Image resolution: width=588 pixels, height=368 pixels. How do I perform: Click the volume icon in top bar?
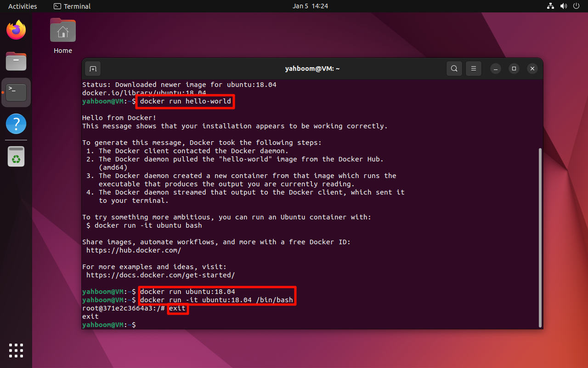[563, 6]
